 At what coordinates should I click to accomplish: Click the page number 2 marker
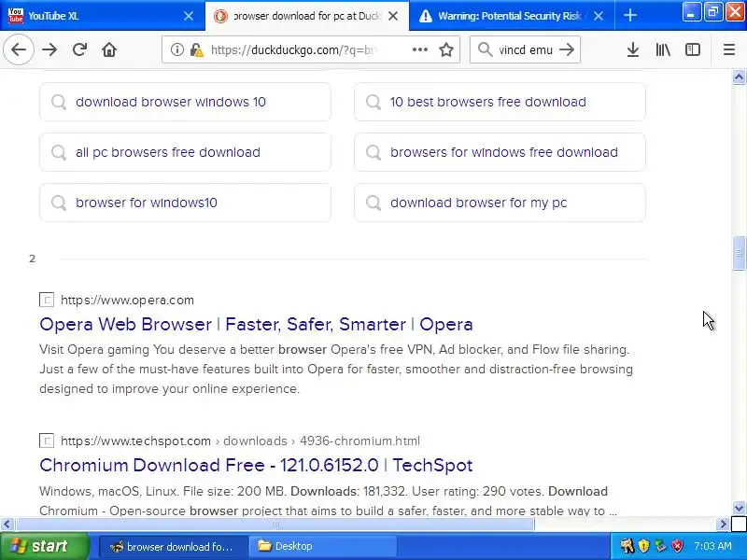click(x=32, y=259)
